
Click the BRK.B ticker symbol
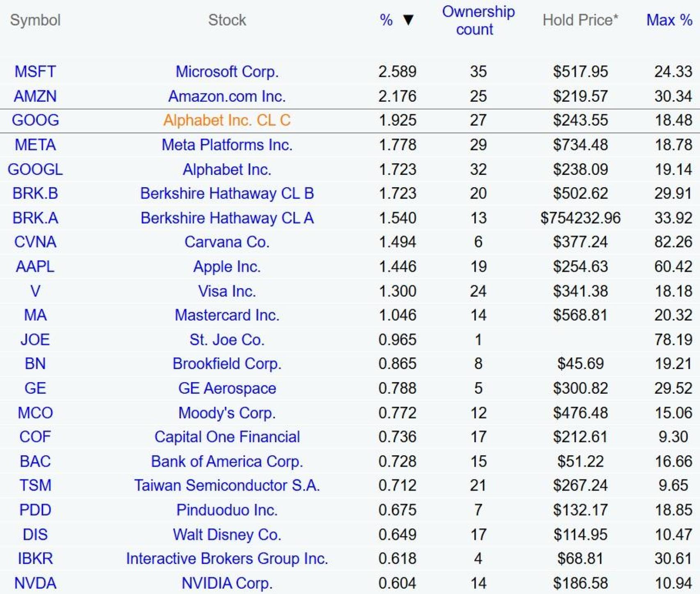point(35,193)
